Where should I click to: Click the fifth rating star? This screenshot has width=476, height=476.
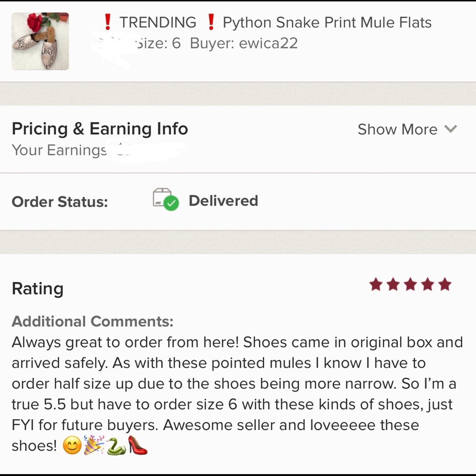click(x=445, y=285)
